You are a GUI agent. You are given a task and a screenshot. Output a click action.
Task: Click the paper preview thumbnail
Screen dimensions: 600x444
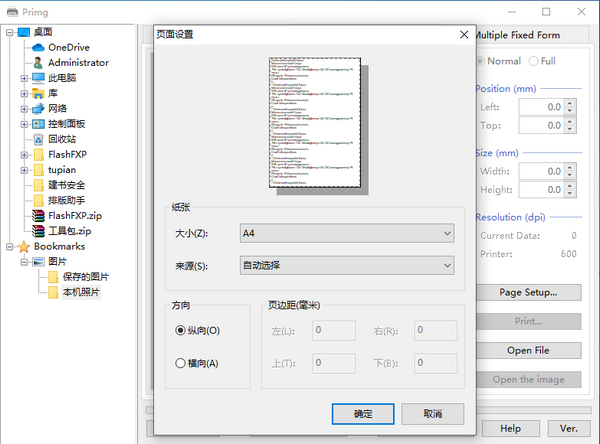point(313,123)
